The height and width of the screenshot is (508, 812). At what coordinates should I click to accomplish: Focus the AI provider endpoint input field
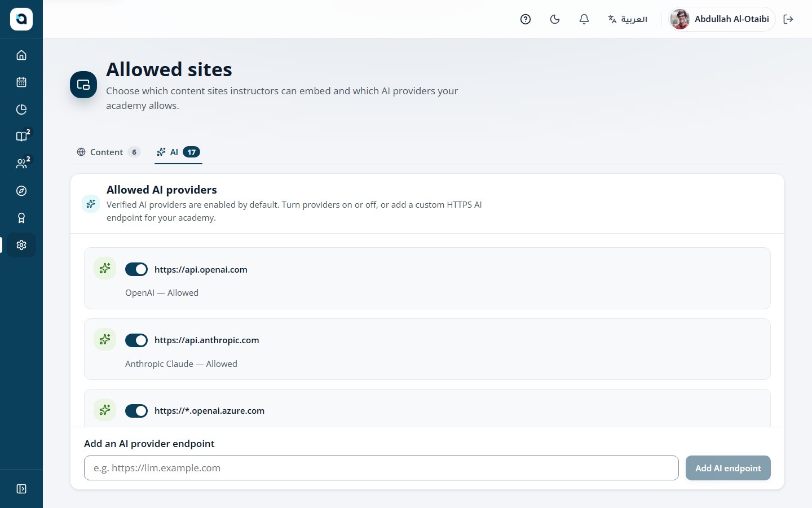[381, 468]
